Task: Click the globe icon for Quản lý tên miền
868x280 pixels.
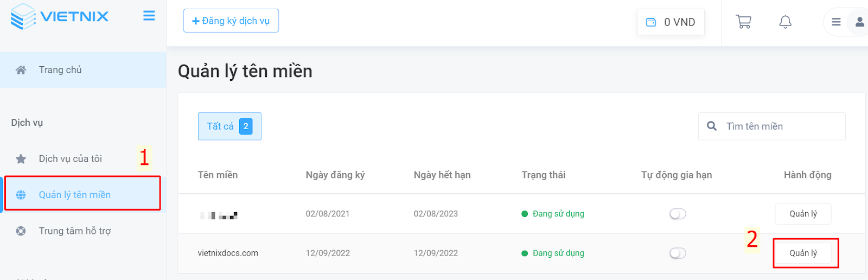Action: (21, 195)
